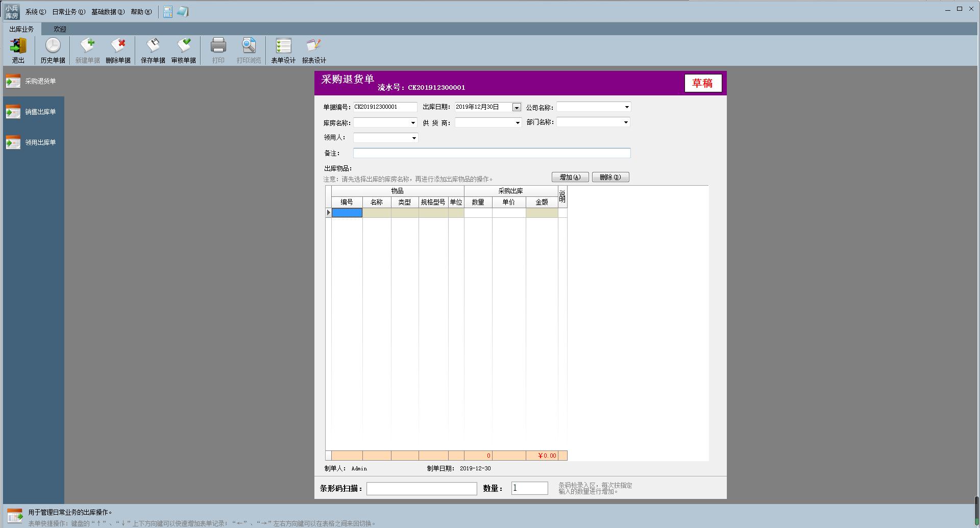Click the 类型 column header
980x528 pixels.
point(405,202)
